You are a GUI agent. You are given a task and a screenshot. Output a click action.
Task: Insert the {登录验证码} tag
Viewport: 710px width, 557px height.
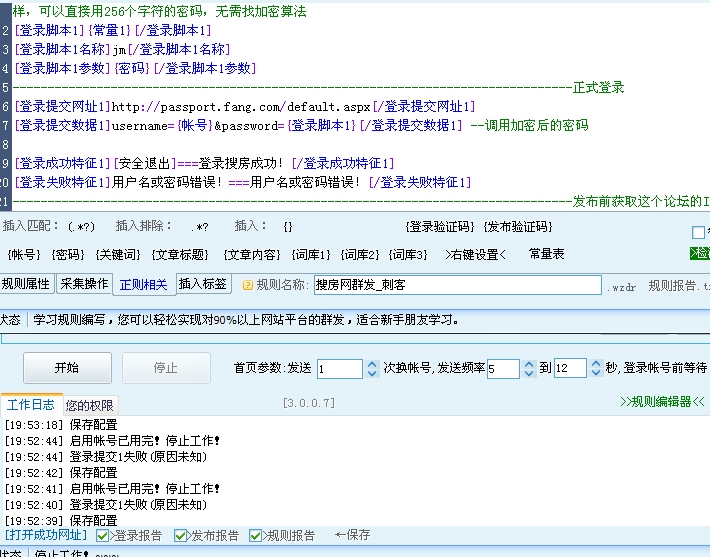pos(440,226)
